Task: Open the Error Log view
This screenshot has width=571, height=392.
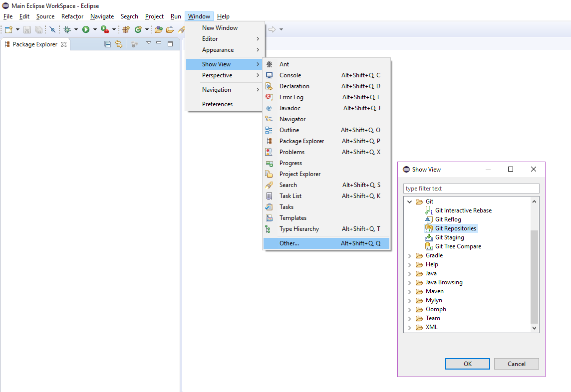Action: click(x=291, y=97)
